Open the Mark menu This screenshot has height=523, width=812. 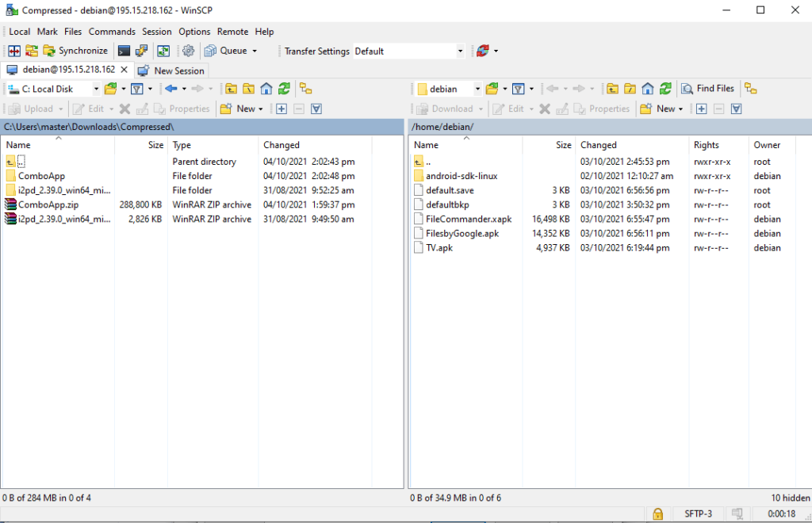[47, 32]
